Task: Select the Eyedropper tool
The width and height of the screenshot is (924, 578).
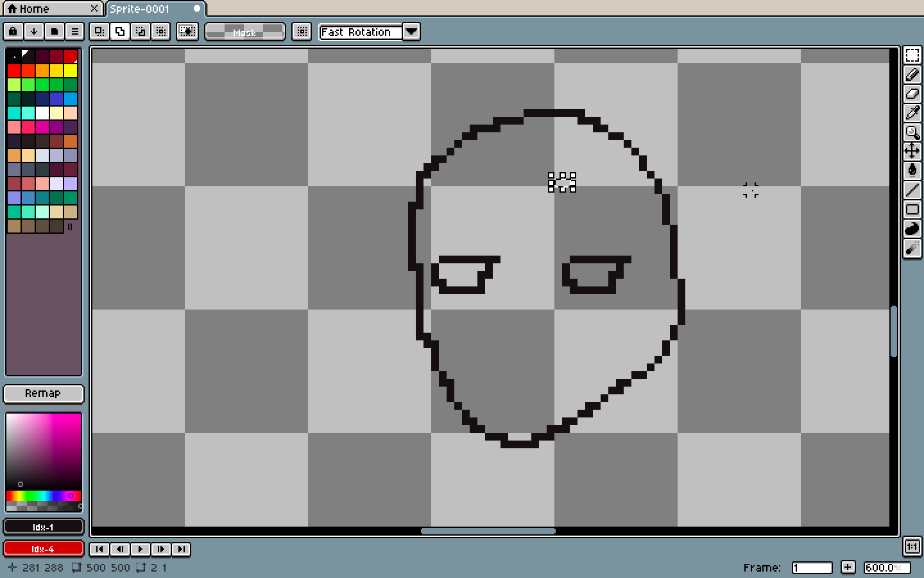Action: tap(912, 113)
